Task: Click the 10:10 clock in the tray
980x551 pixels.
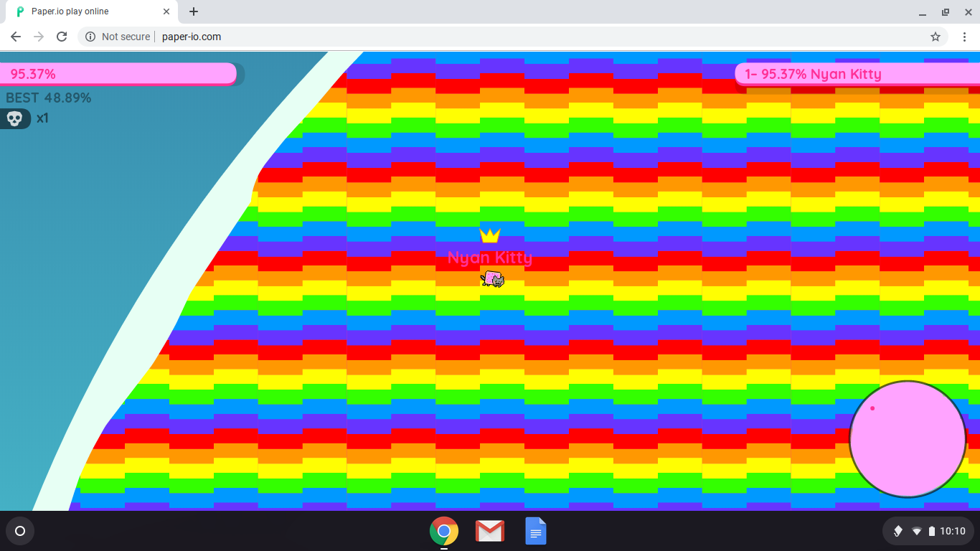Action: (x=953, y=531)
